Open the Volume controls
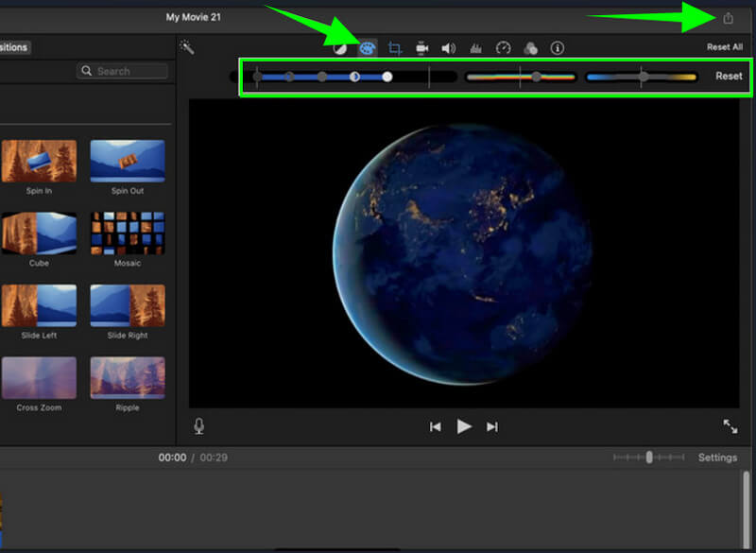 point(450,46)
